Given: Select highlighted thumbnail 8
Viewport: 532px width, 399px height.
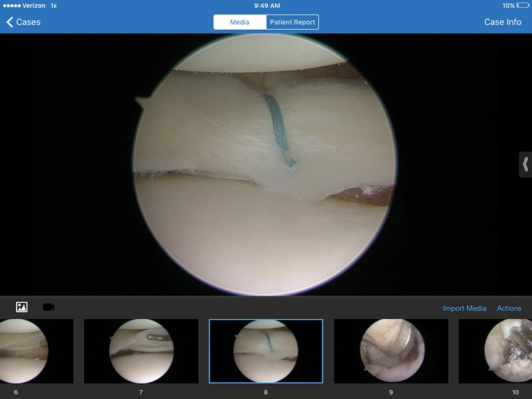Looking at the screenshot, I should (266, 351).
